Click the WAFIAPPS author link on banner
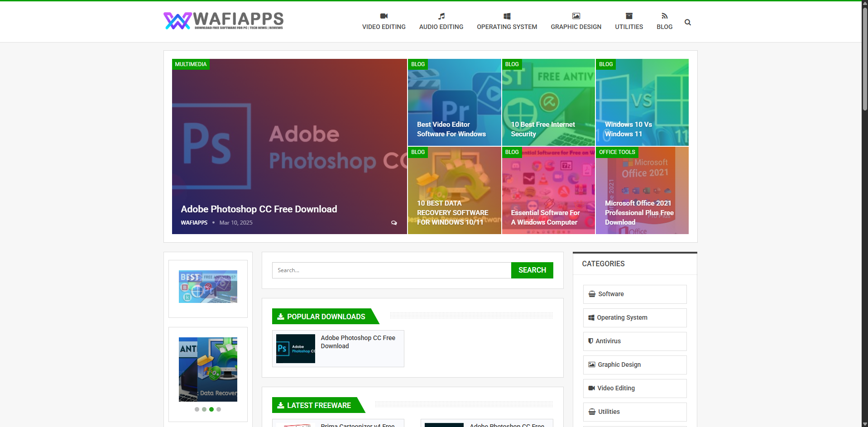 pyautogui.click(x=194, y=223)
